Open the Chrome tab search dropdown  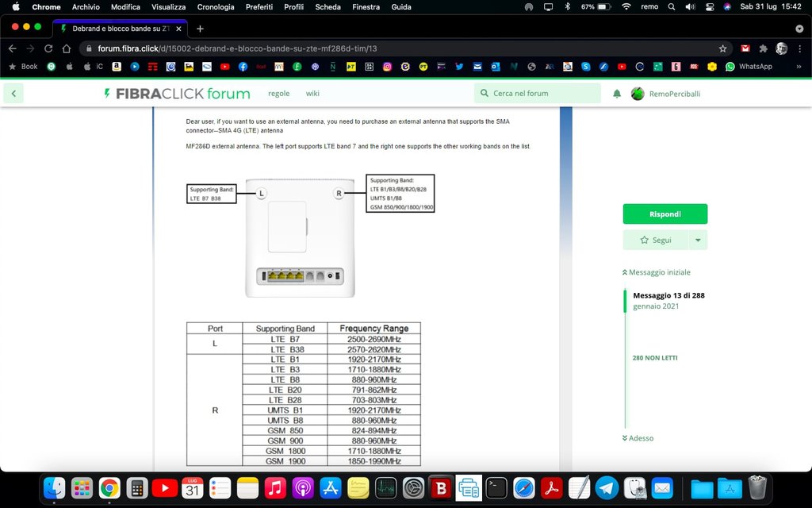point(799,29)
